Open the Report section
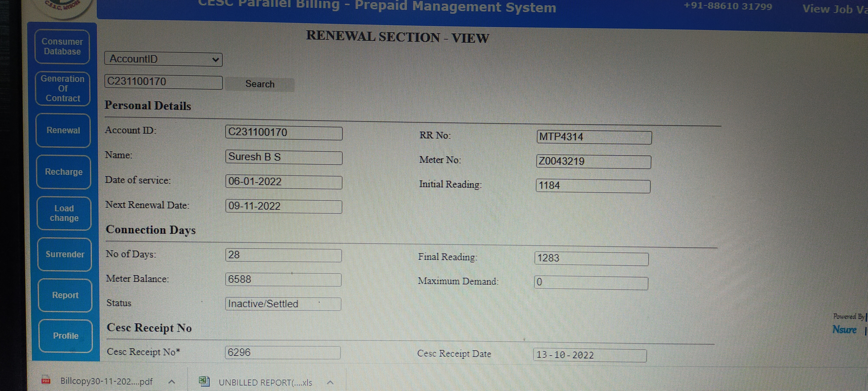The height and width of the screenshot is (391, 868). [65, 295]
